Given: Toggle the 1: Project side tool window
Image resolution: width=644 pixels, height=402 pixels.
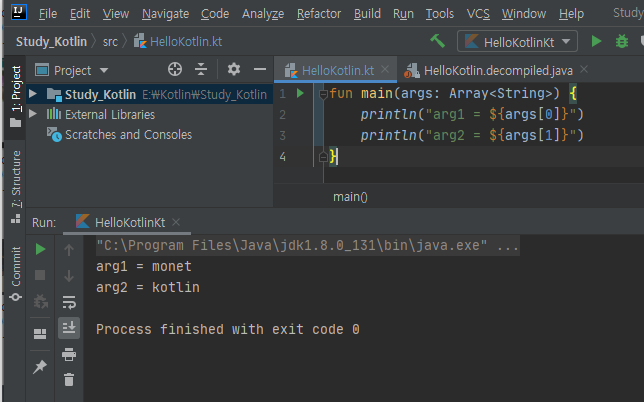Looking at the screenshot, I should click(16, 97).
